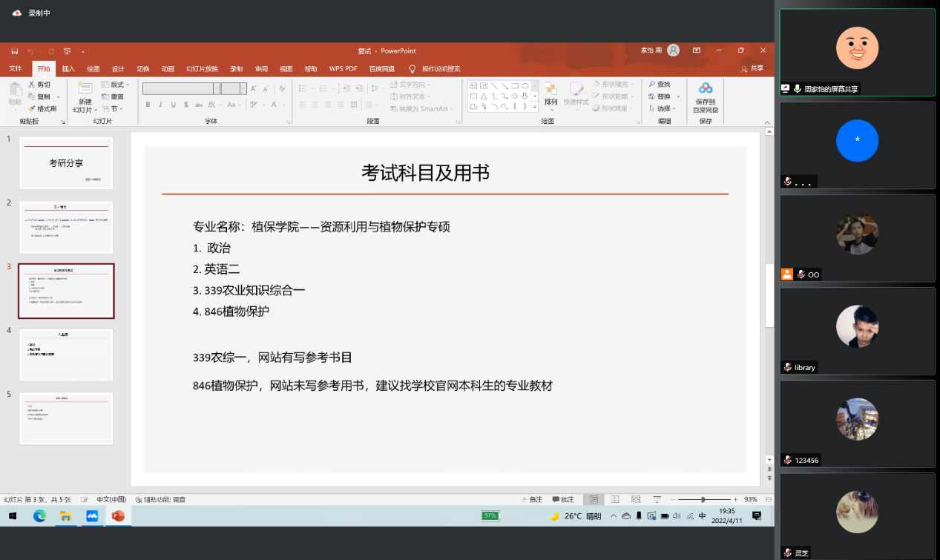Screen dimensions: 940x560
Task: Expand the Layout (版式) dropdown
Action: click(116, 85)
